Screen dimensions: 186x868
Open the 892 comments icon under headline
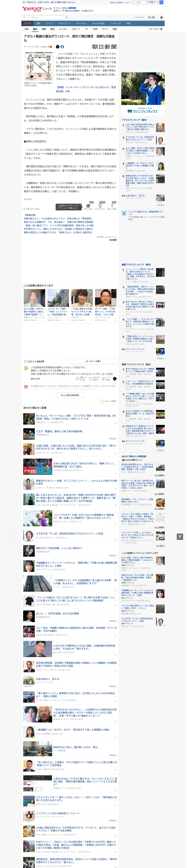click(44, 47)
